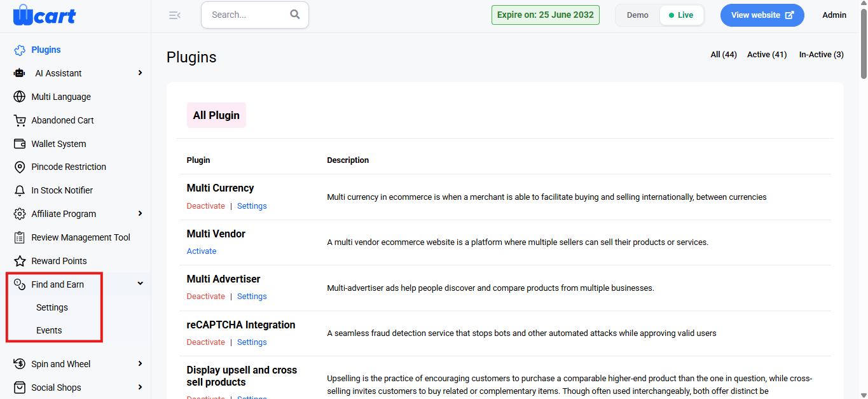Expand the AI Assistant submenu chevron
Screen dimensions: 868x399
[x=140, y=73]
